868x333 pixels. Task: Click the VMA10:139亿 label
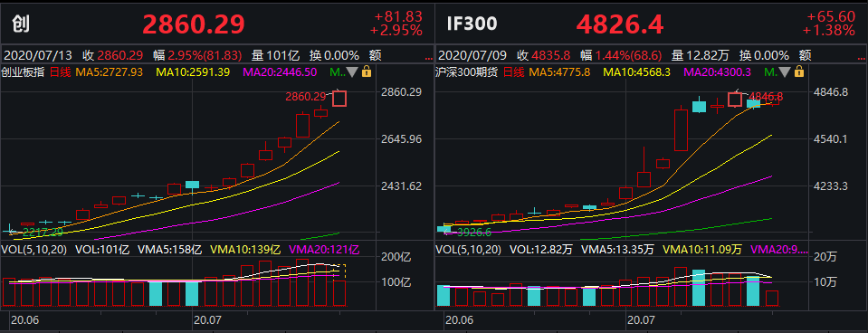(246, 250)
